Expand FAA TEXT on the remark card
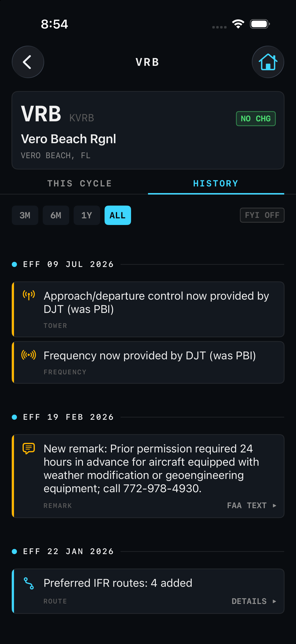Image resolution: width=296 pixels, height=644 pixels. pyautogui.click(x=252, y=505)
